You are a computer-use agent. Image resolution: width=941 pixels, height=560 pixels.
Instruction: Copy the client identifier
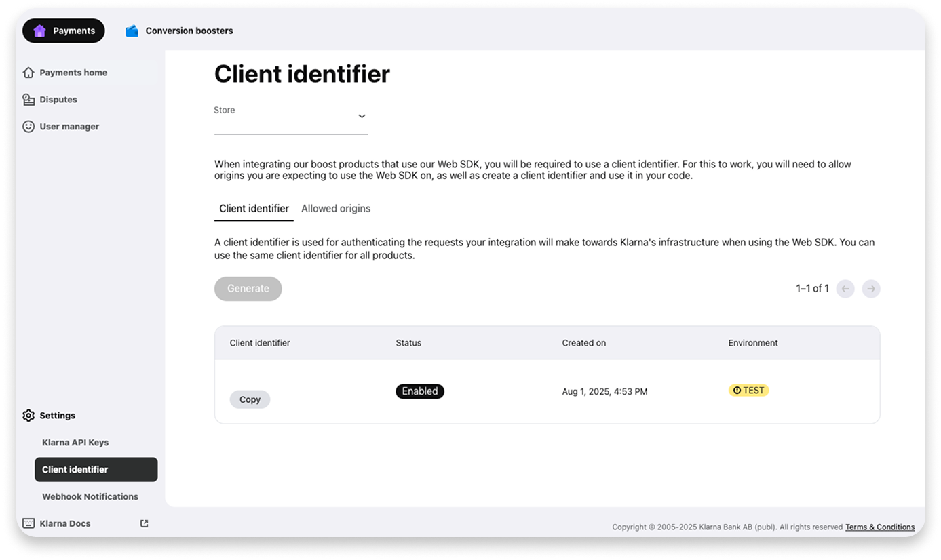(x=250, y=399)
